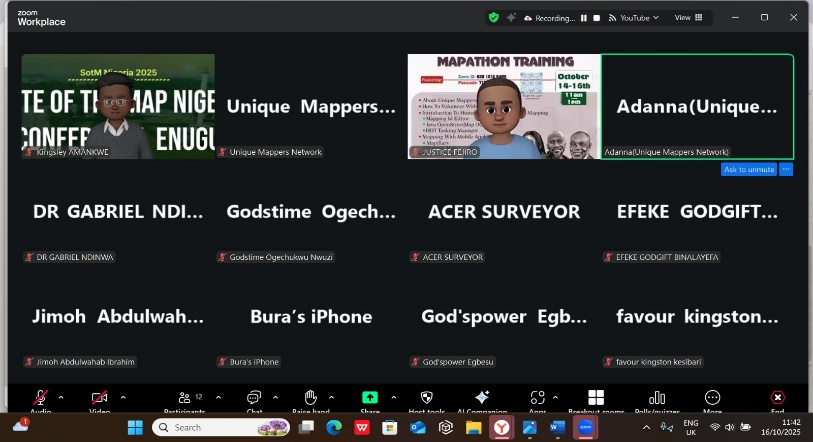
Task: Expand the video options chevron
Action: tap(123, 397)
